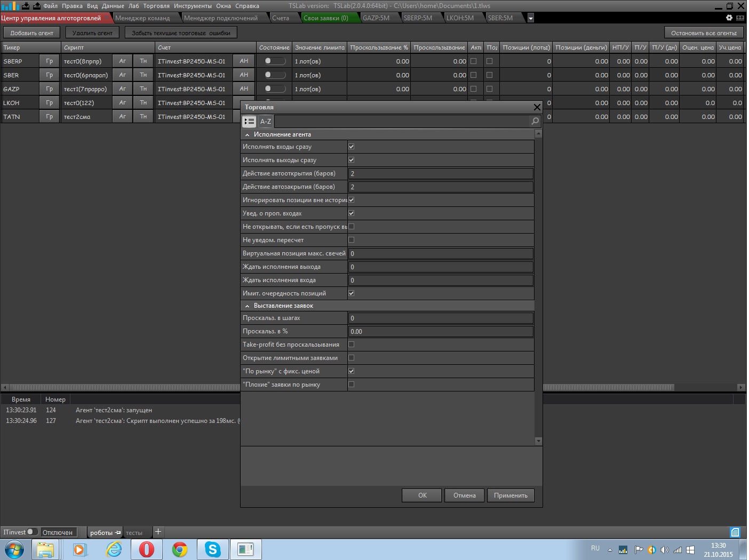Collapse the Выставление заявок section
The image size is (749, 560).
[247, 306]
